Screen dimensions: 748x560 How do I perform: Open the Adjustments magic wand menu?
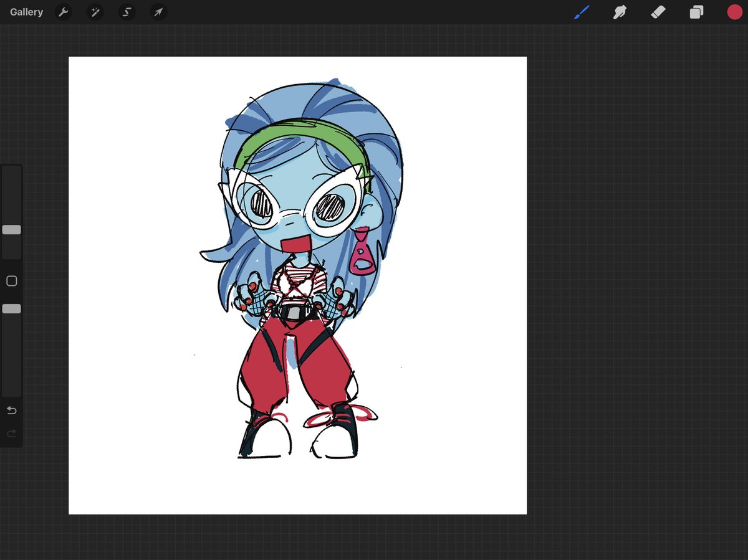click(95, 12)
